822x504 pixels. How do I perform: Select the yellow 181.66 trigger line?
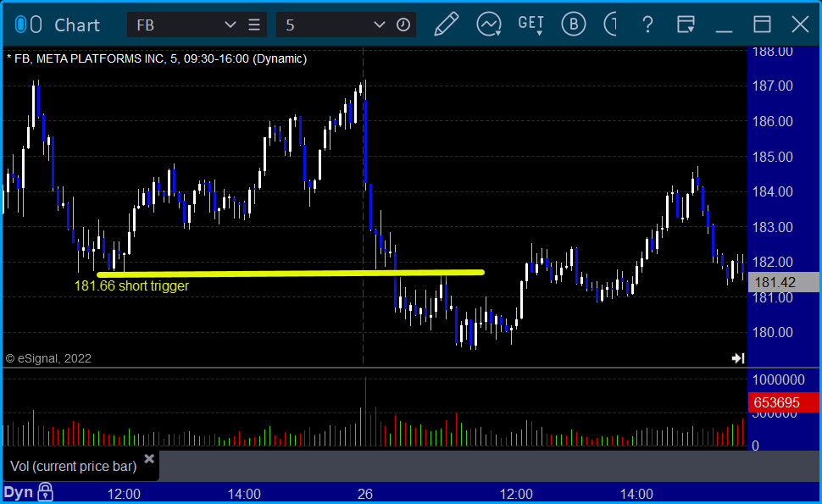pos(291,273)
